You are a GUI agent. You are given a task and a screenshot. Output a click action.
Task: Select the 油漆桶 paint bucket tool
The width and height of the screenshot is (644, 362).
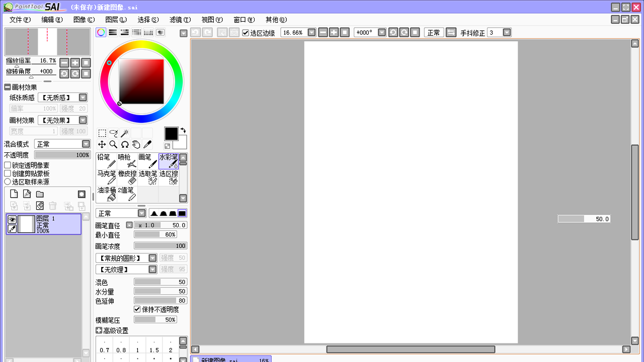[107, 193]
